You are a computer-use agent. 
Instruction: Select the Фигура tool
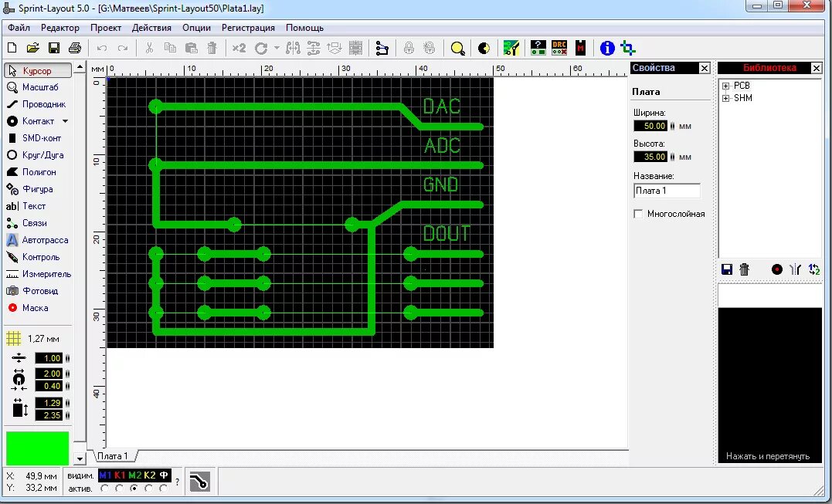pos(38,188)
